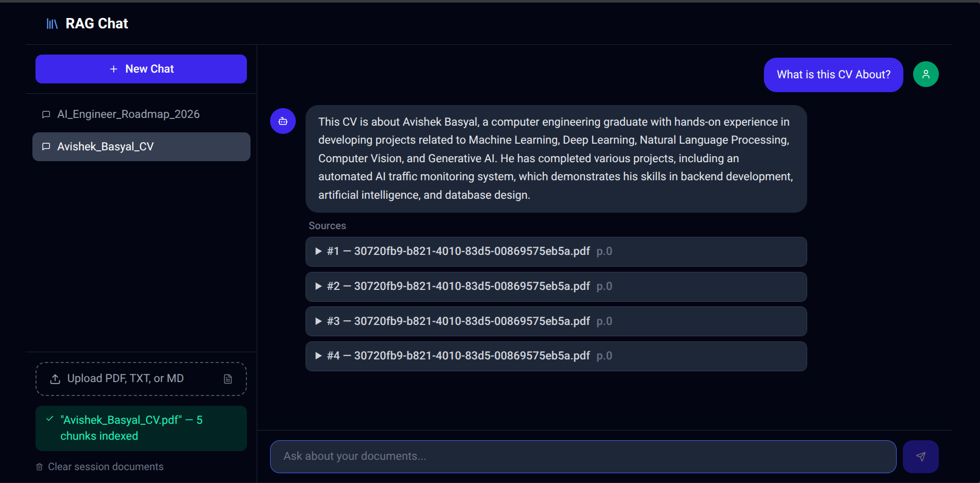Click the green user avatar icon
The height and width of the screenshot is (483, 980).
(925, 74)
